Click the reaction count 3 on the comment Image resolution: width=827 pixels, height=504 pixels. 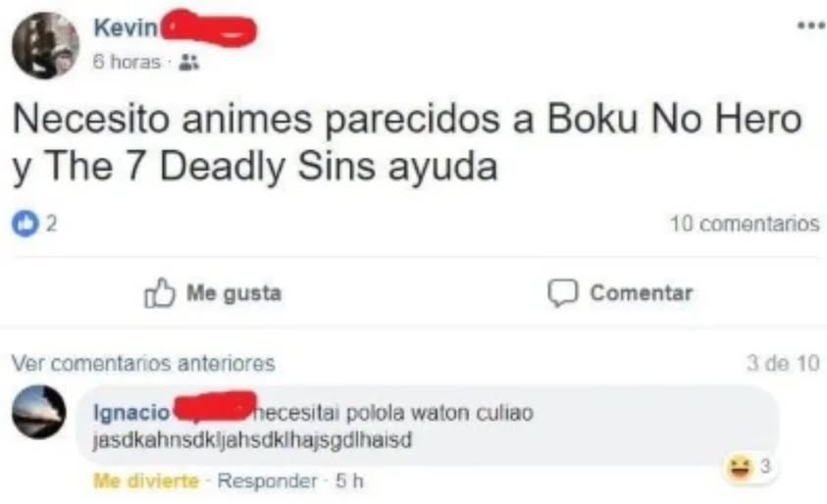point(765,466)
